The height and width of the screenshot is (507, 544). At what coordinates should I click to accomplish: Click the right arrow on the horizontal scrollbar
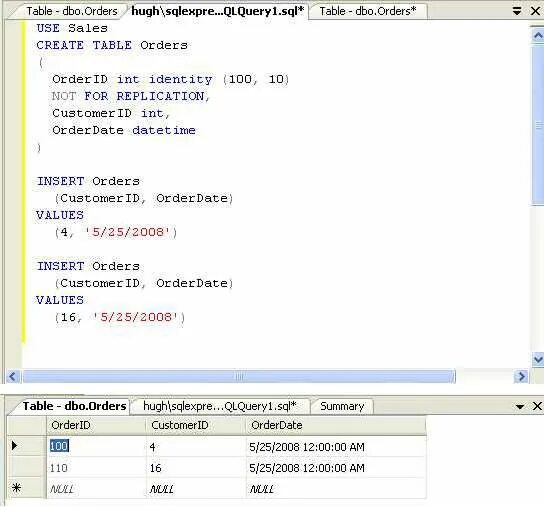[521, 376]
